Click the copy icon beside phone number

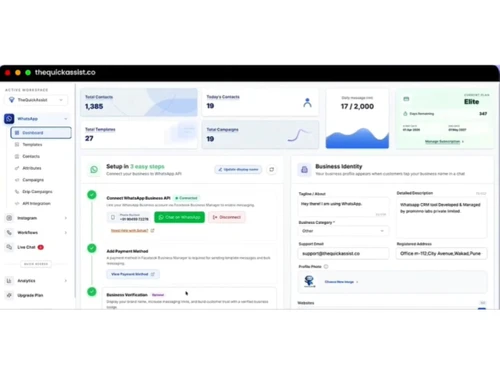point(113,217)
